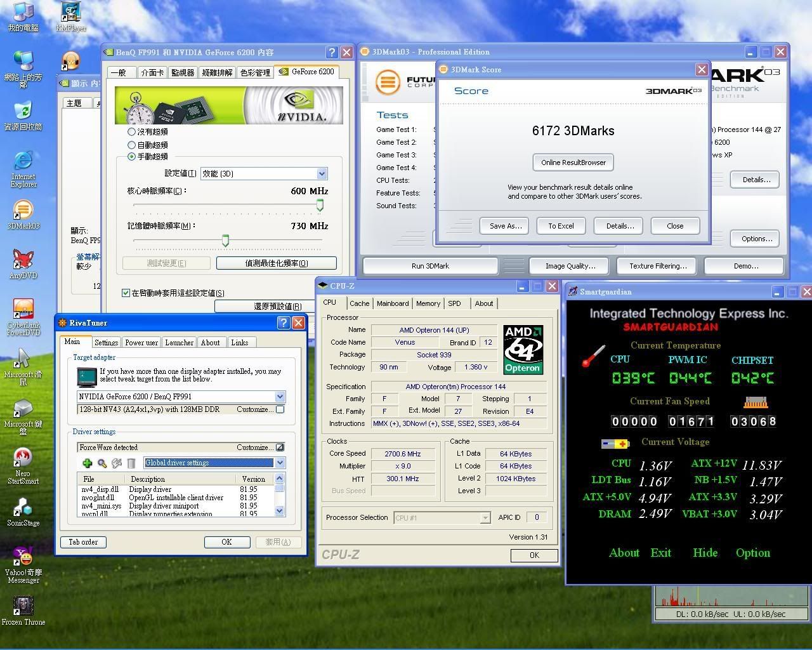The image size is (812, 650).
Task: Click the Online ResultBrowser button
Action: click(573, 162)
